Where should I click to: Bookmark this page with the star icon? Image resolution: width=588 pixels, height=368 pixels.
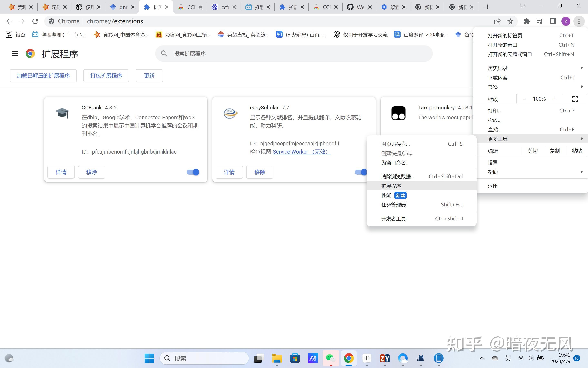pos(510,21)
